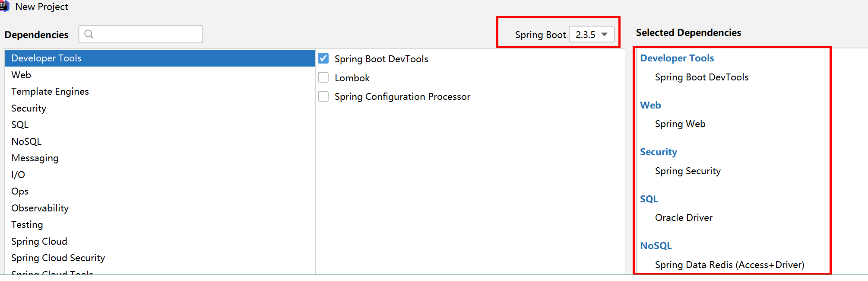Focus the dependencies search field

147,34
